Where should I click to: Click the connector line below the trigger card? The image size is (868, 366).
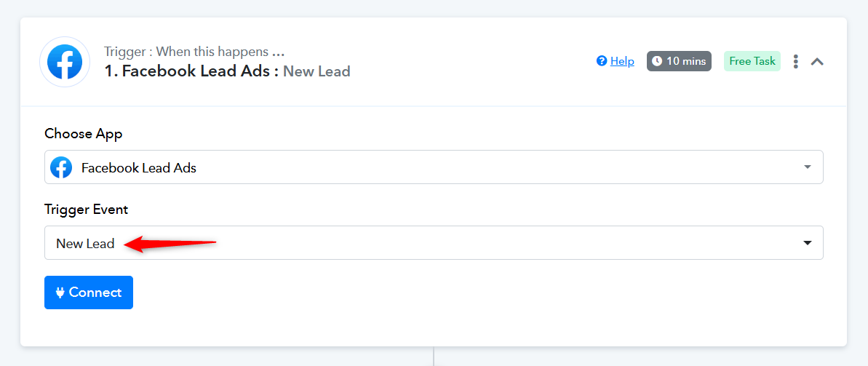click(434, 357)
